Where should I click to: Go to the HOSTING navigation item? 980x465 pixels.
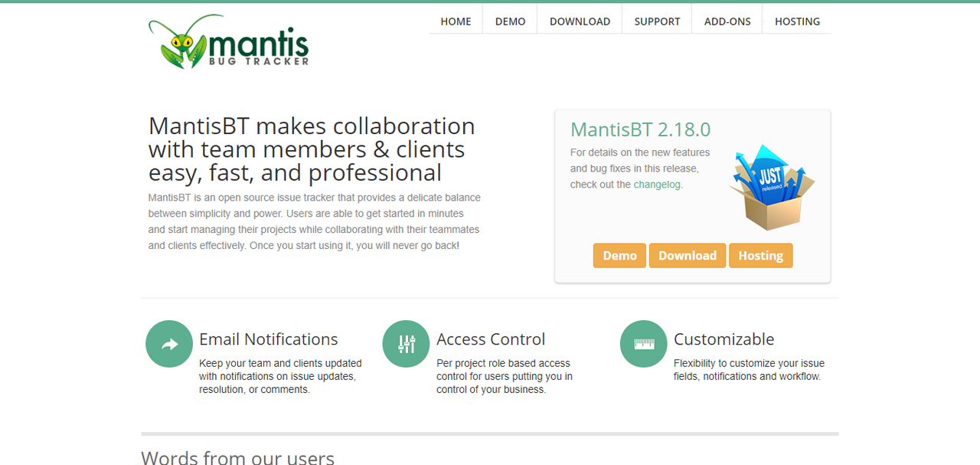click(x=797, y=21)
